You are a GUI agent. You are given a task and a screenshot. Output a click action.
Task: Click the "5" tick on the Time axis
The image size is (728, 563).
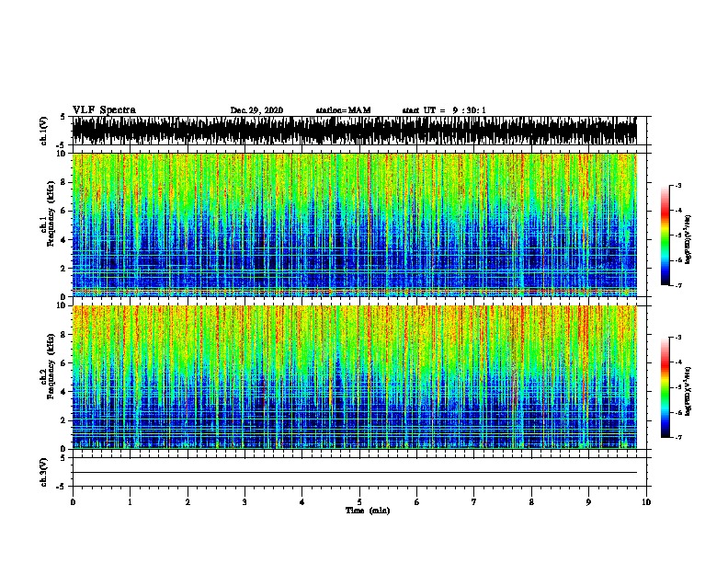[x=359, y=502]
